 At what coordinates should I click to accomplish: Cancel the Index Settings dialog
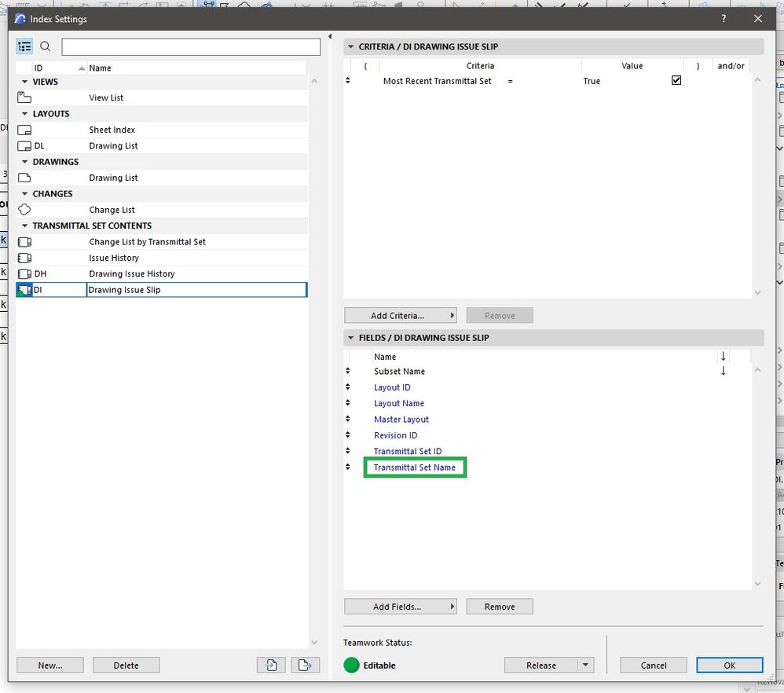pyautogui.click(x=654, y=665)
